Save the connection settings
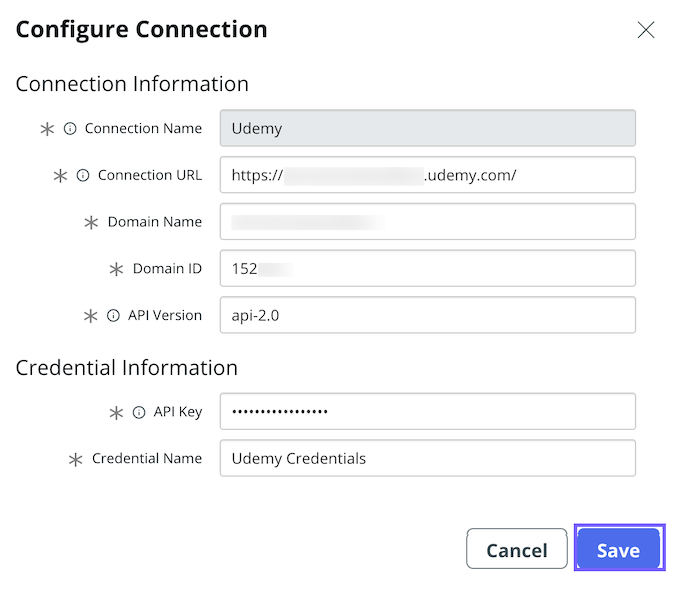Viewport: 680px width, 590px height. (618, 549)
